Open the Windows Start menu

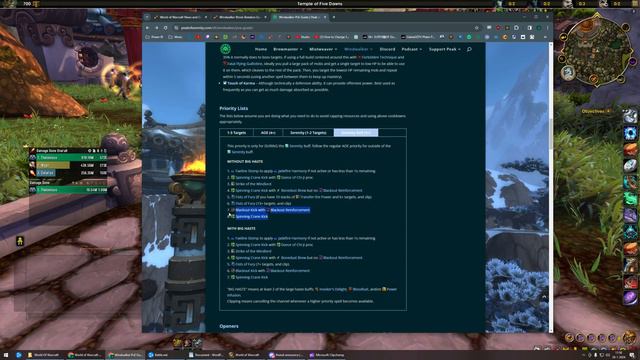pos(6,355)
